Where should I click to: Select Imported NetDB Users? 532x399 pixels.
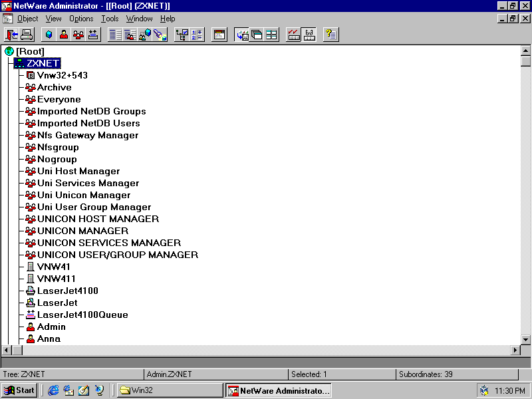[x=88, y=123]
